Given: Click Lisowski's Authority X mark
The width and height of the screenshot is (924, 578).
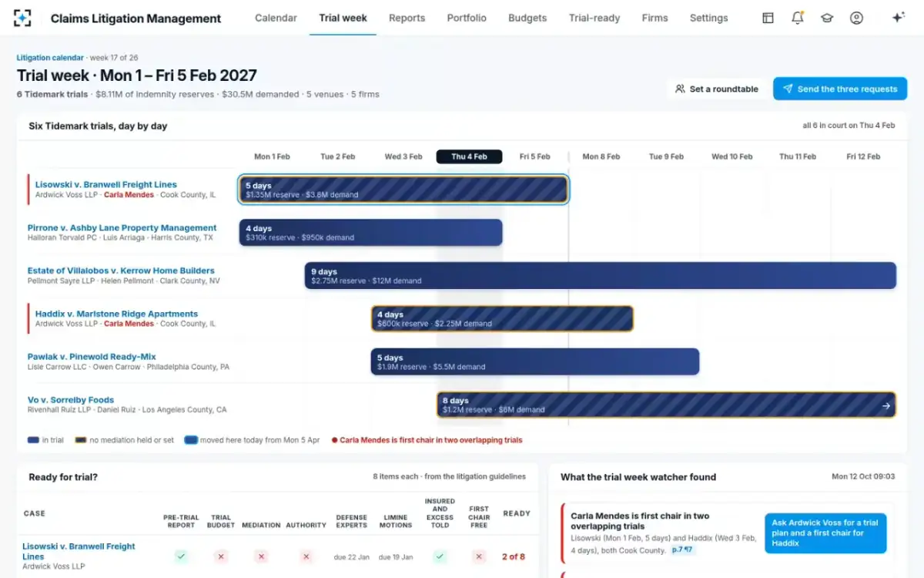Looking at the screenshot, I should coord(306,556).
